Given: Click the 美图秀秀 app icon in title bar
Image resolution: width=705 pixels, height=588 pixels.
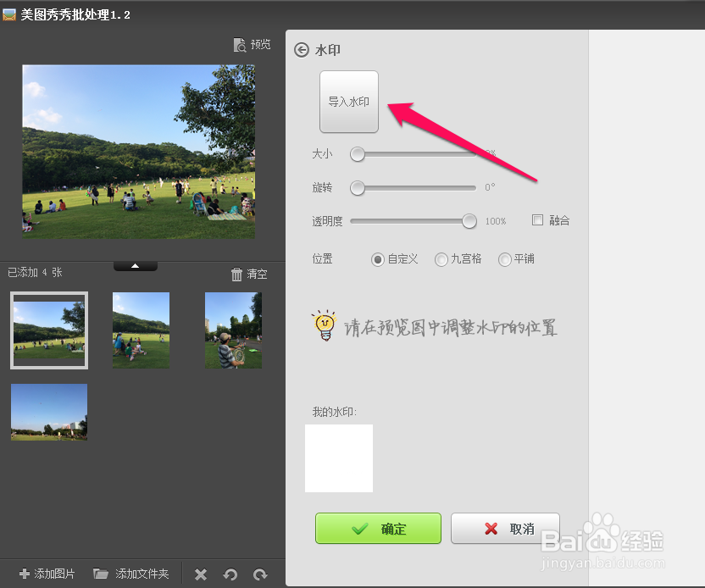Looking at the screenshot, I should pos(9,14).
